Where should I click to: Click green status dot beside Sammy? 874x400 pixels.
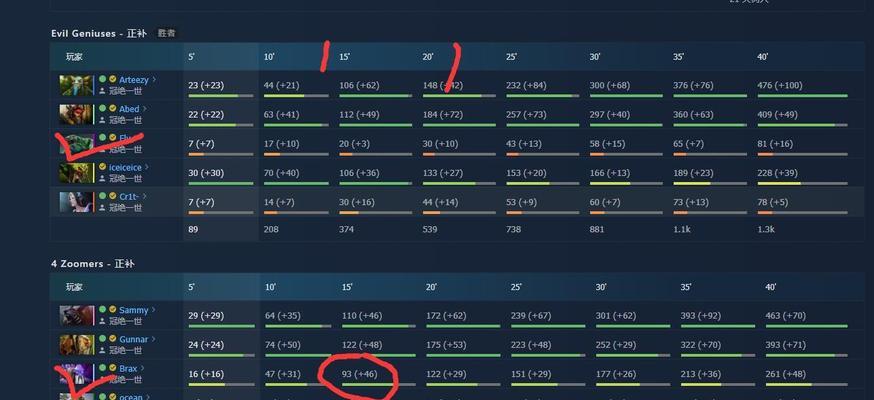click(103, 310)
